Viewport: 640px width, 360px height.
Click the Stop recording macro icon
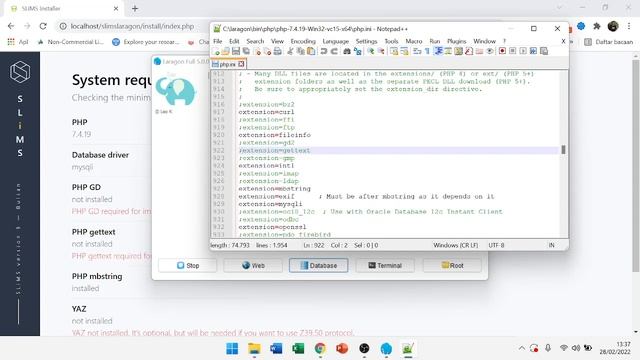513,51
